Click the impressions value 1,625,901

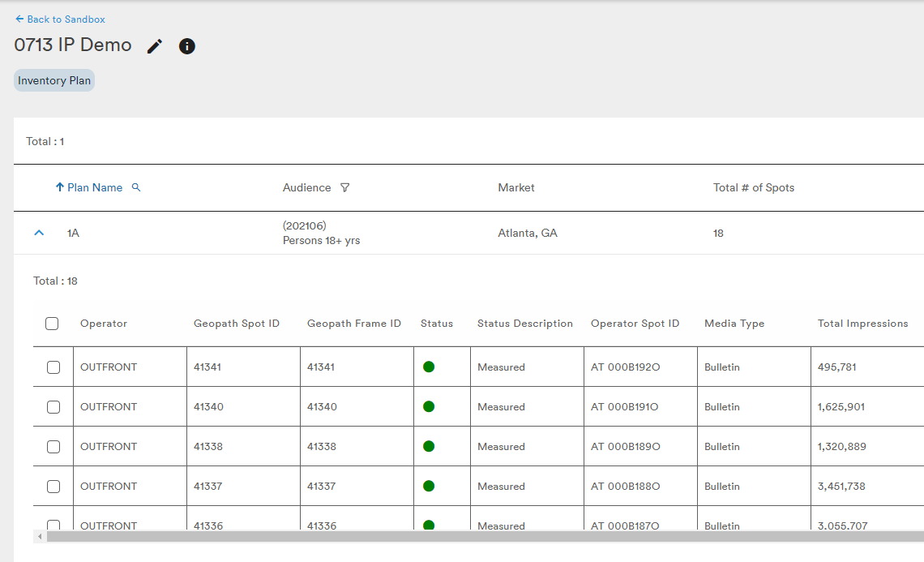[x=841, y=407]
